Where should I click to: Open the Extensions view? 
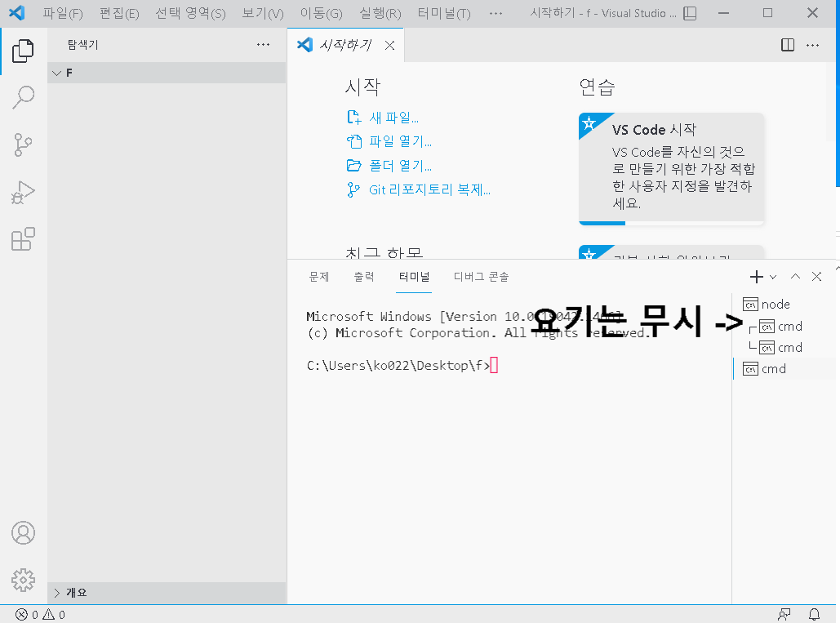pyautogui.click(x=23, y=239)
